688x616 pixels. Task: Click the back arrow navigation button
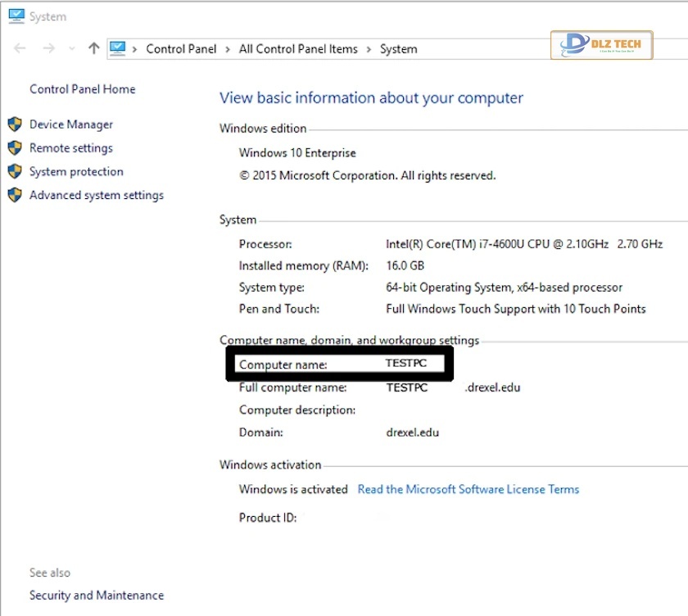20,49
